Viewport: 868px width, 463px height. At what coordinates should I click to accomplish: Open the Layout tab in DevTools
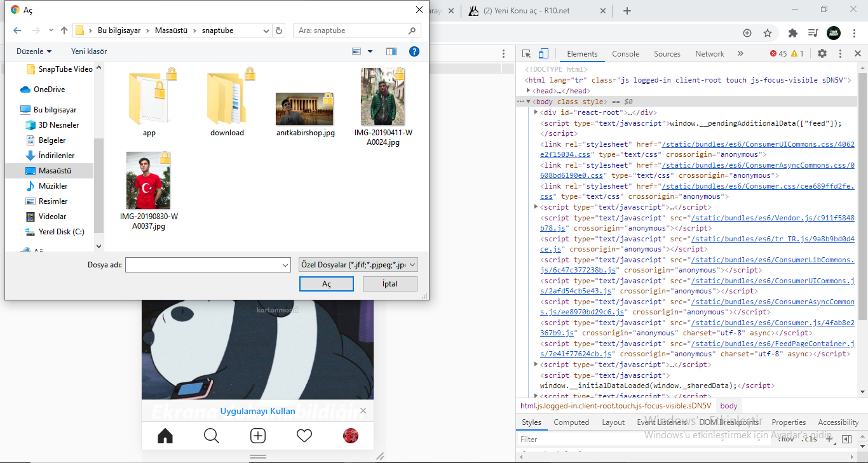613,422
